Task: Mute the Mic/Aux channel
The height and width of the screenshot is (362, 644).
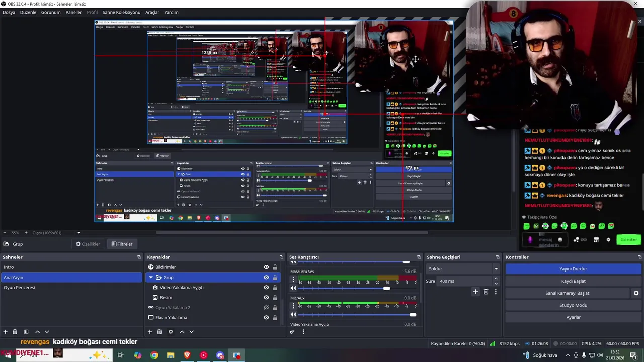Action: [293, 315]
